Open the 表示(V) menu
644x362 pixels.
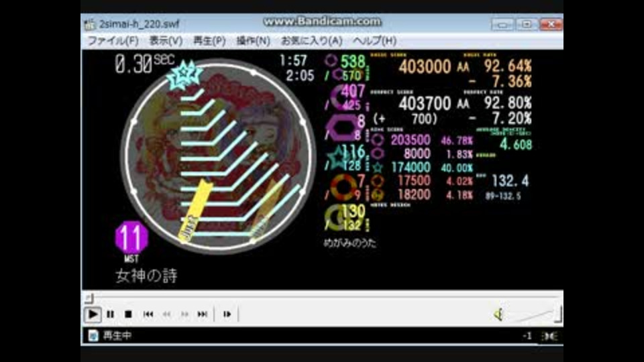point(166,41)
